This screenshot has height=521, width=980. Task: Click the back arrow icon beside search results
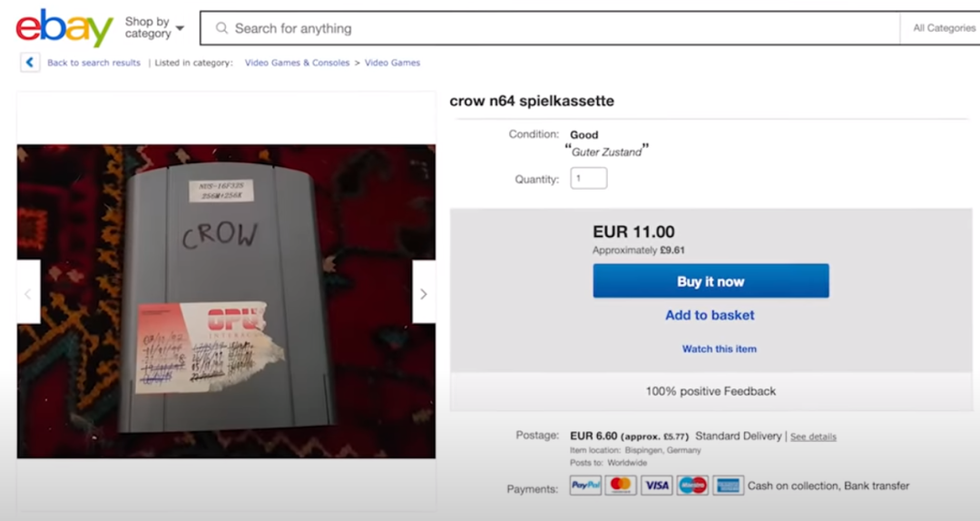(x=30, y=63)
